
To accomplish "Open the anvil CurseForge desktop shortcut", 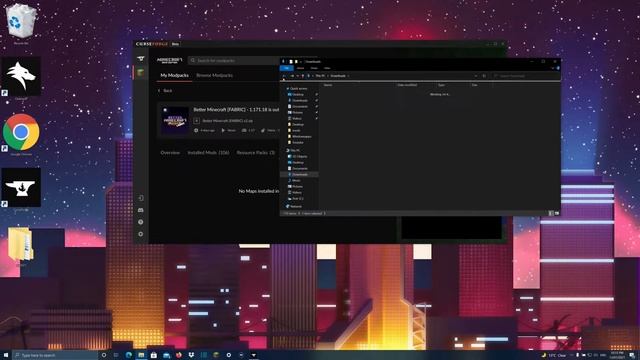I will [x=21, y=189].
